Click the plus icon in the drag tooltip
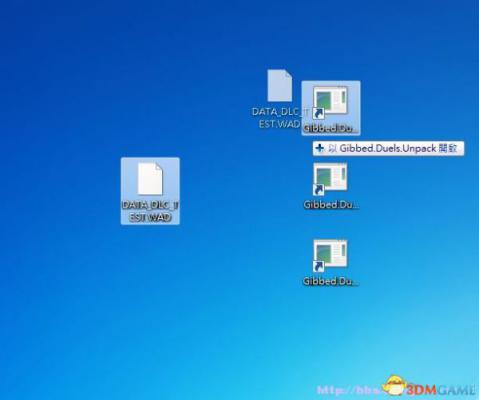Viewport: 479px width, 400px height. point(320,148)
